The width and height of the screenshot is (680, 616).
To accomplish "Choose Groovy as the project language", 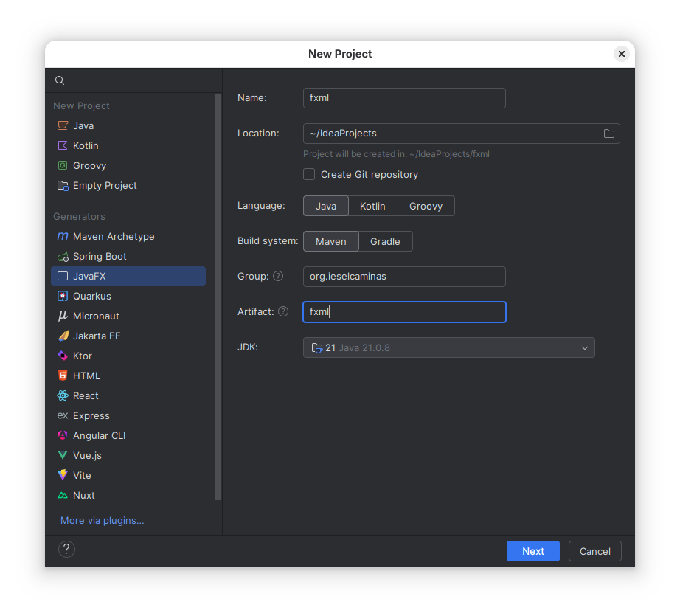I will point(426,206).
